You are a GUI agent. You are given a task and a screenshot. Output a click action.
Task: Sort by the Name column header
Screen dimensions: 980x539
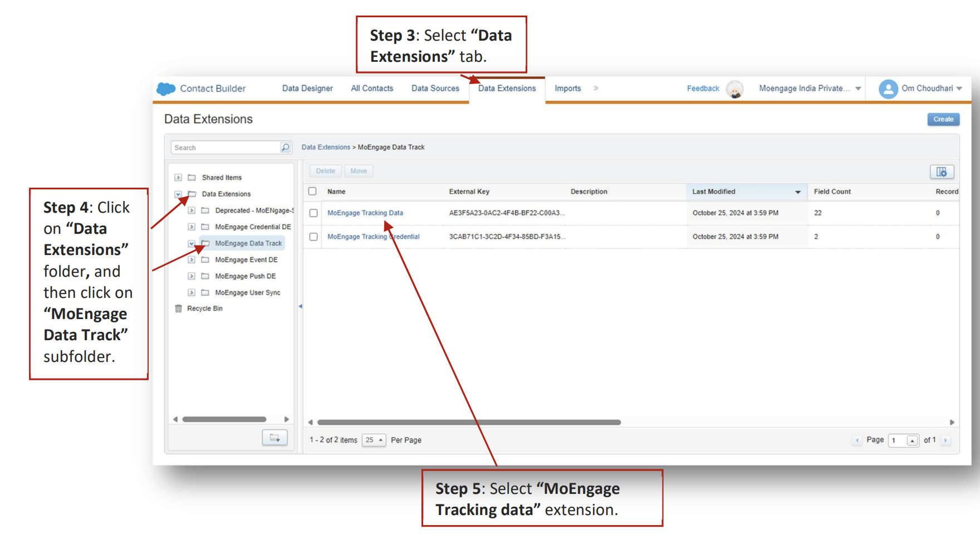336,192
